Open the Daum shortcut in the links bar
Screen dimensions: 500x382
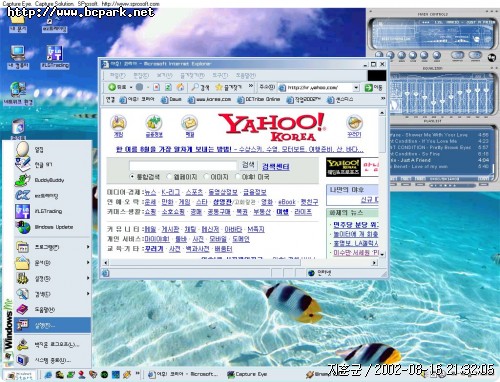171,99
